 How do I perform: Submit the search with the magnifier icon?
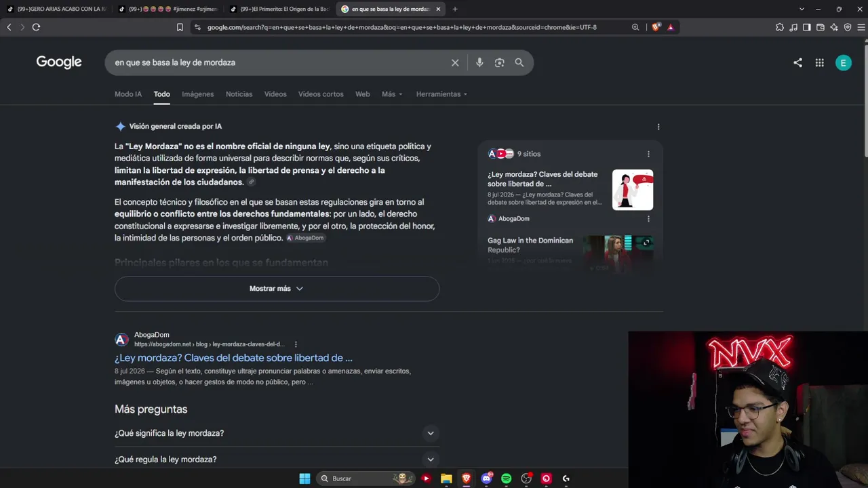pyautogui.click(x=519, y=62)
